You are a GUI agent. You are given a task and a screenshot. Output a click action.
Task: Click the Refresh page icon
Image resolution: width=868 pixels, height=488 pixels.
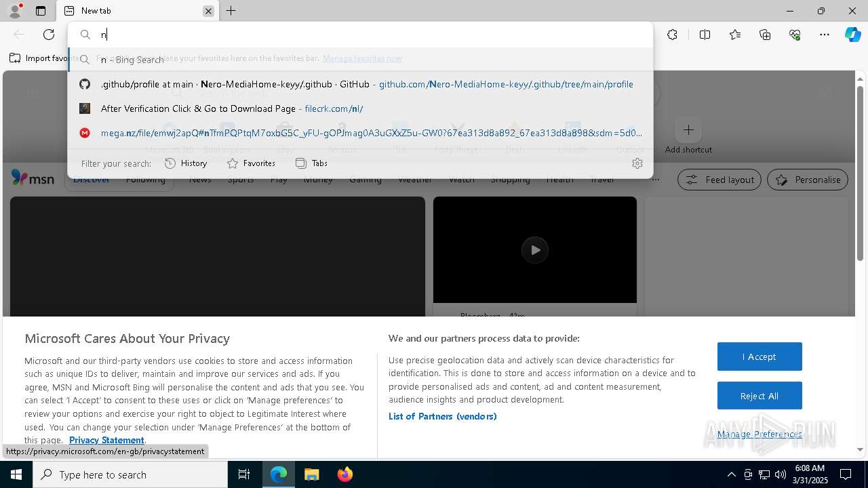(49, 35)
